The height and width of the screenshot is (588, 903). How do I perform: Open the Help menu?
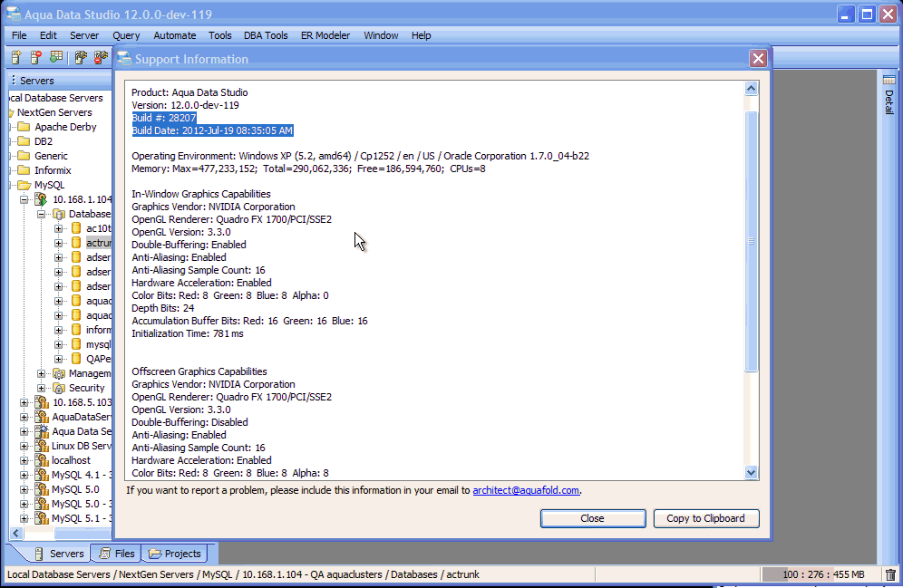[x=421, y=35]
